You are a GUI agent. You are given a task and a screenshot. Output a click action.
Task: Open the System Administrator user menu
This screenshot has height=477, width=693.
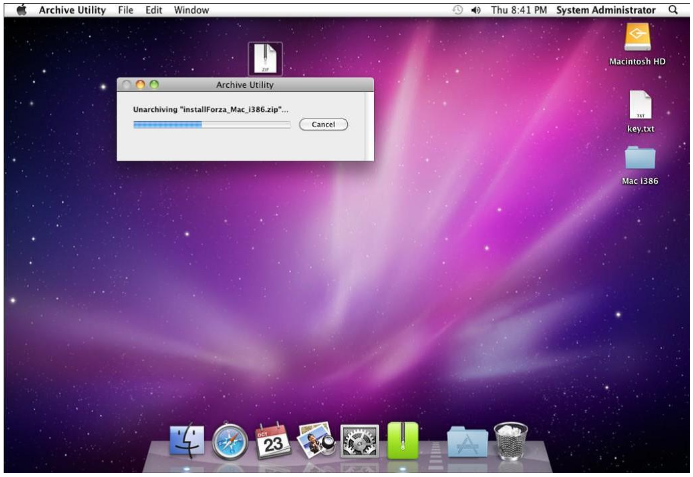coord(605,10)
